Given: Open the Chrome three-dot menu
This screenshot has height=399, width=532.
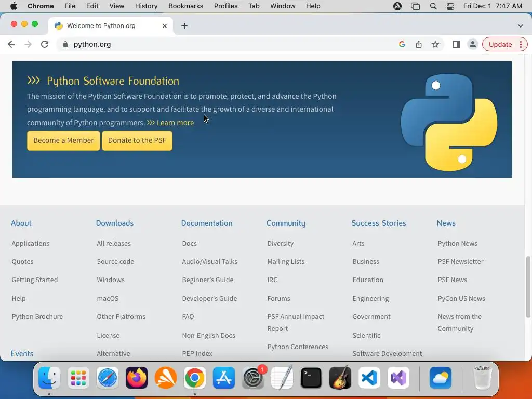Looking at the screenshot, I should coord(521,45).
